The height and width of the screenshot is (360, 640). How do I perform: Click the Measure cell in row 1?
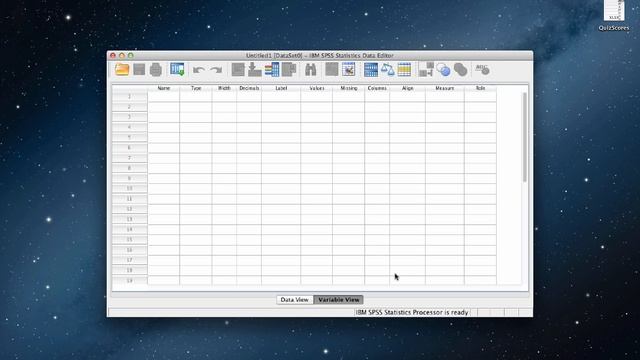coord(444,96)
